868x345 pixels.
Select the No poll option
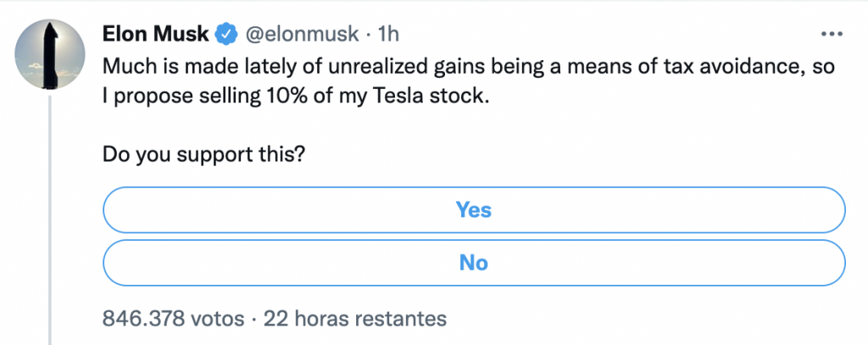pos(474,263)
